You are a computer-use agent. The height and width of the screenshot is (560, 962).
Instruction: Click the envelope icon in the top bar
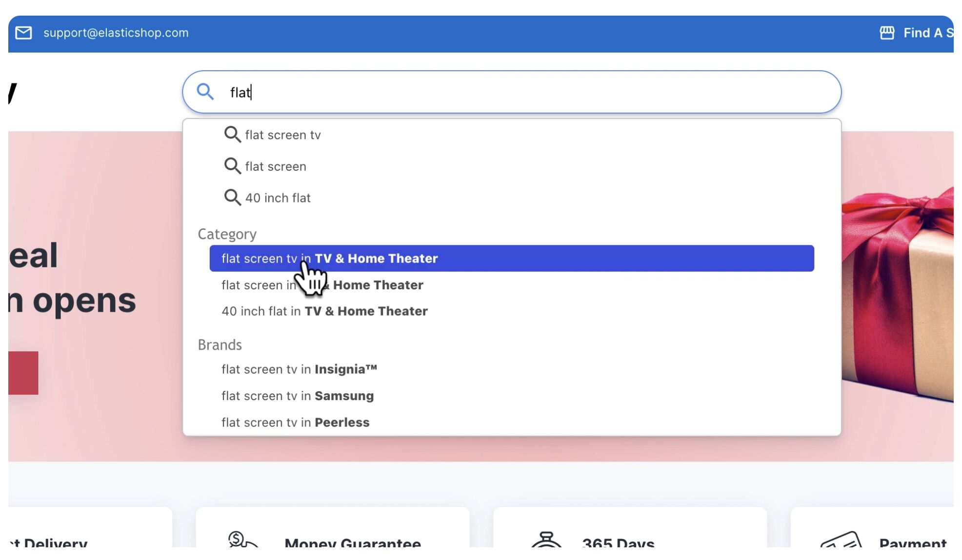tap(22, 33)
